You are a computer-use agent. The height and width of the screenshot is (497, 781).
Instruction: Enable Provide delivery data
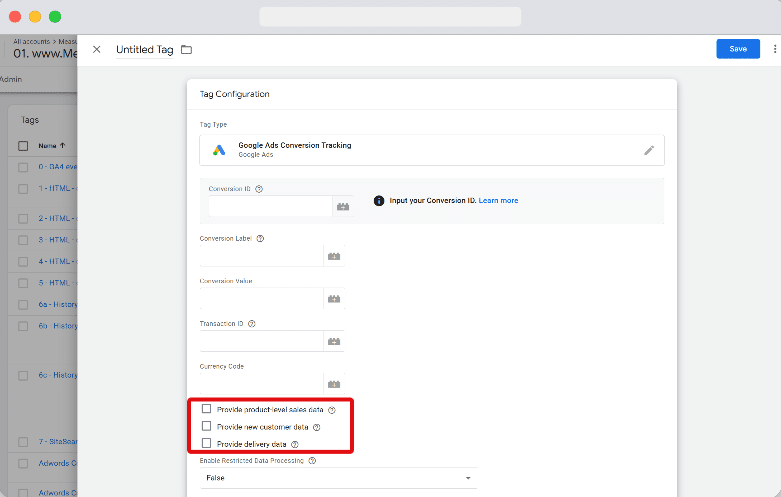point(206,443)
